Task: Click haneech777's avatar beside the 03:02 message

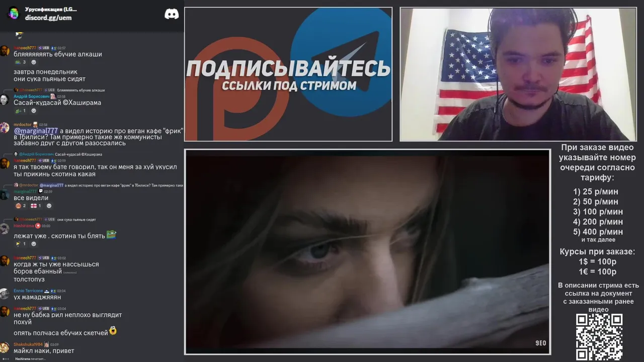Action: point(5,261)
